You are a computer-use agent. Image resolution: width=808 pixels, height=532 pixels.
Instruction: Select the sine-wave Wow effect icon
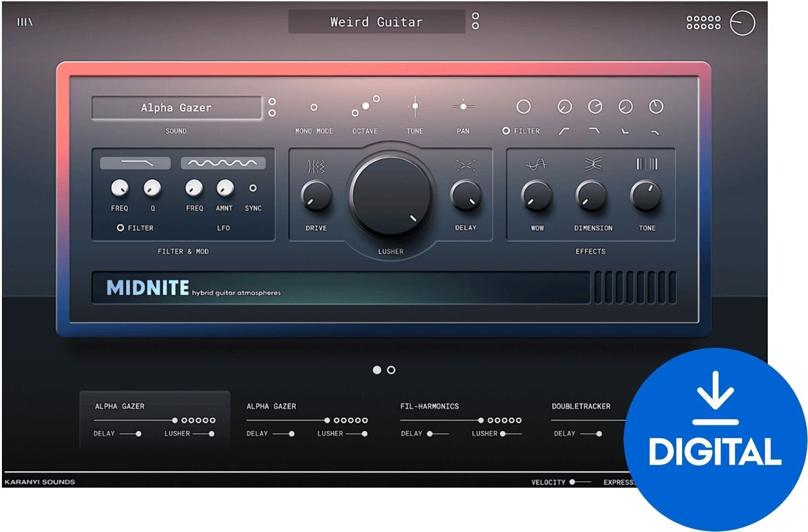536,165
